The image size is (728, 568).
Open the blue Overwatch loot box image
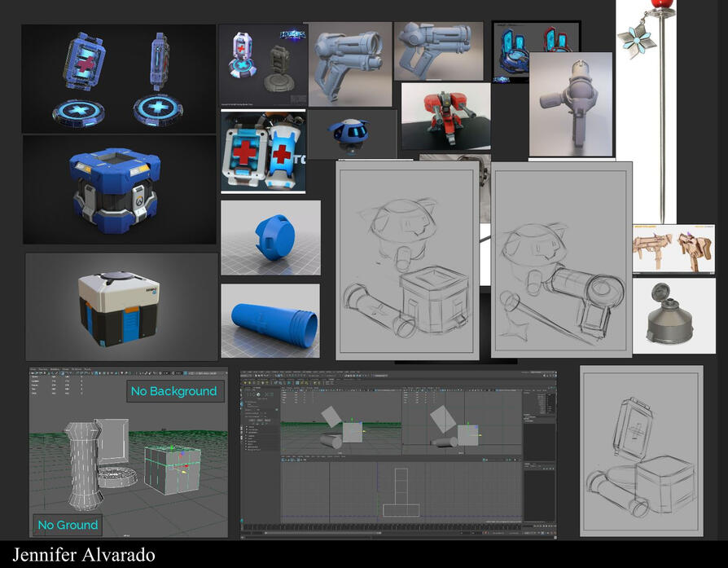pos(119,189)
